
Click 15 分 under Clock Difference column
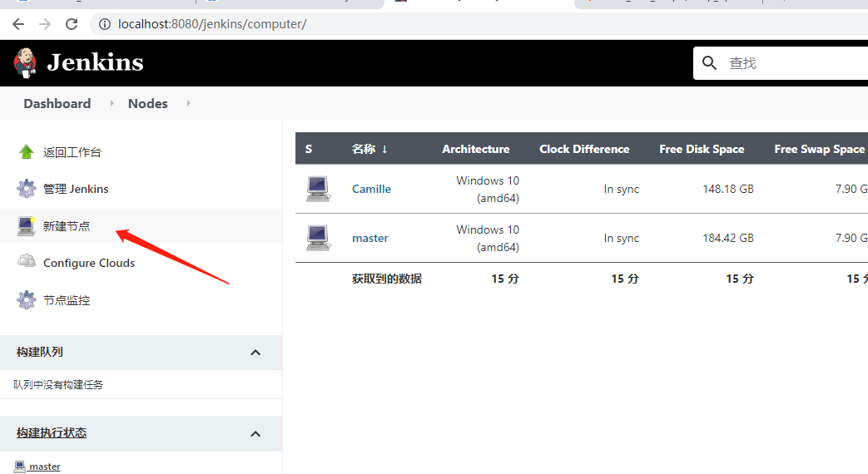click(x=625, y=279)
